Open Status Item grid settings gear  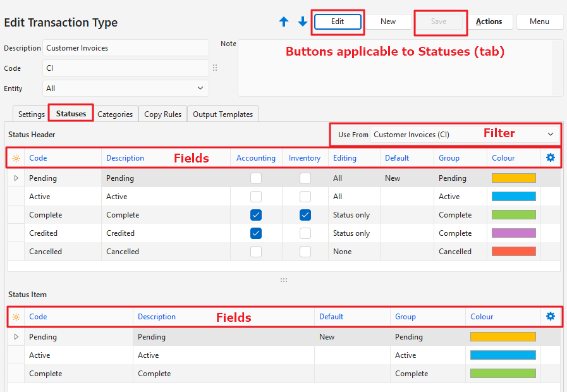pyautogui.click(x=550, y=316)
